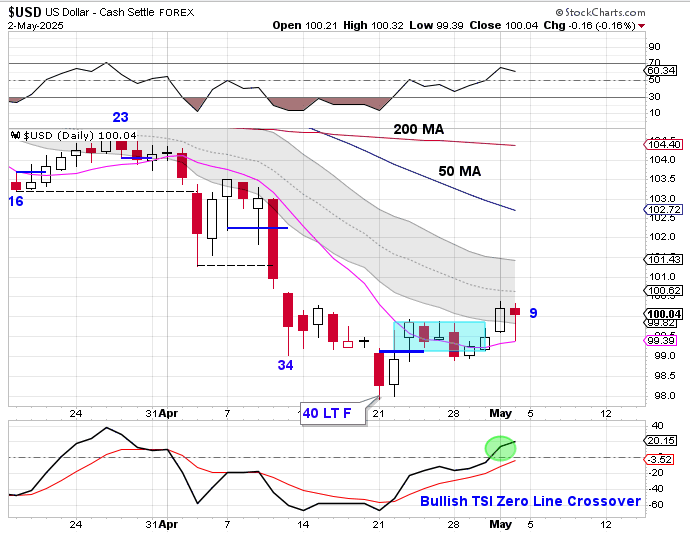Click the green circle on the TSI crossover
Viewport: 690px width, 538px height.
498,449
